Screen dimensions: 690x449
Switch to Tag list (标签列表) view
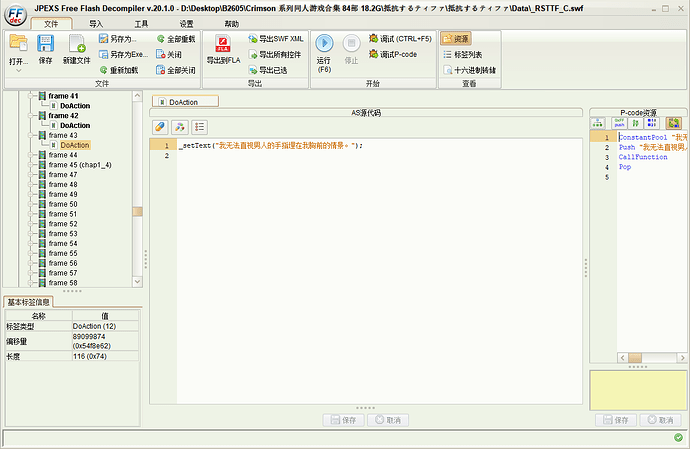462,55
